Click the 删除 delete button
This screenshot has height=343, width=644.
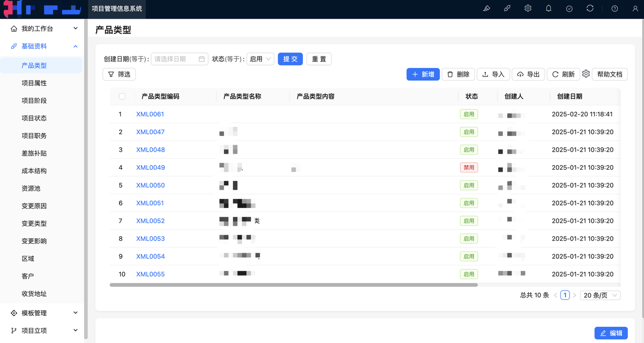(x=458, y=74)
